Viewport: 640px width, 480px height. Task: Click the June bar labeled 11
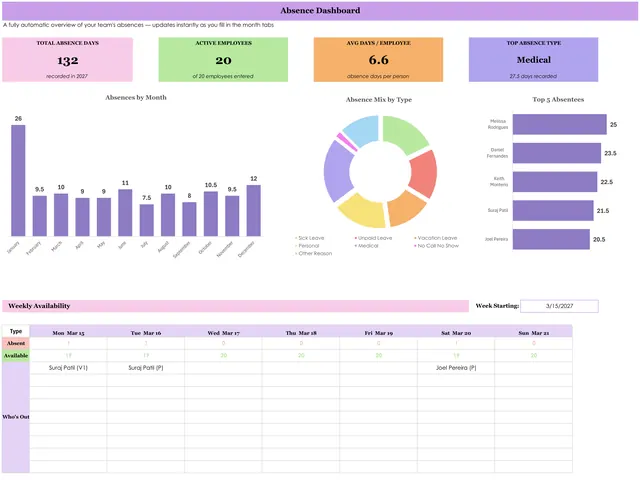[125, 213]
